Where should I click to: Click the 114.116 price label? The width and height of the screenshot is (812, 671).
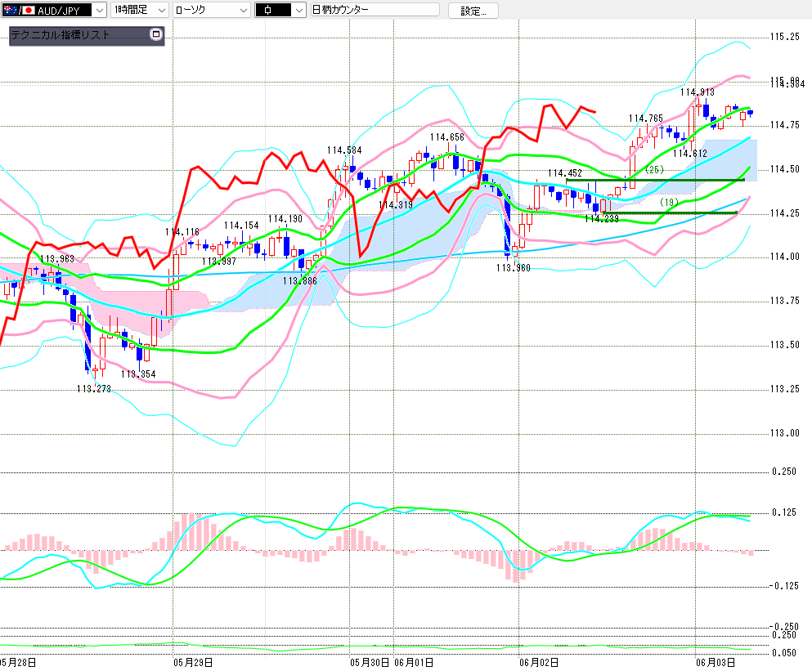182,232
